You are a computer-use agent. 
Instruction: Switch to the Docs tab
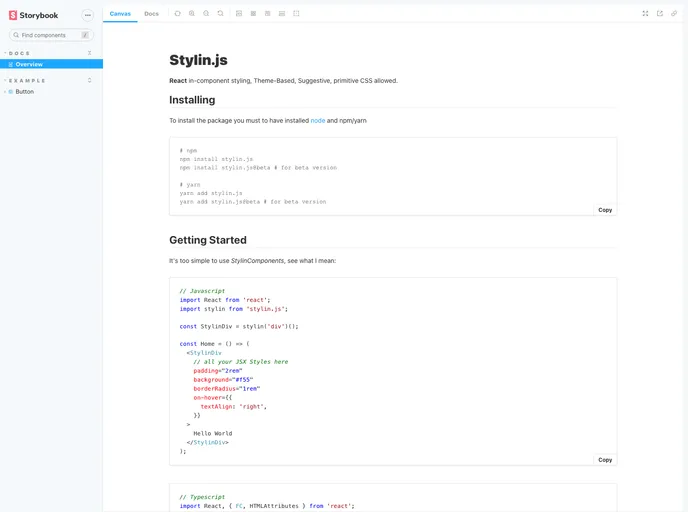(151, 14)
